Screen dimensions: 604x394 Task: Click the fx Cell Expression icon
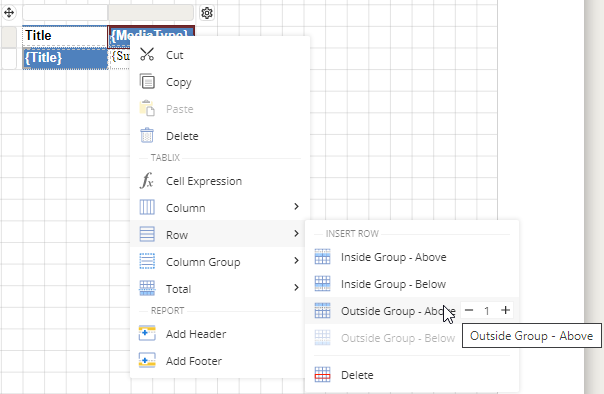point(147,180)
